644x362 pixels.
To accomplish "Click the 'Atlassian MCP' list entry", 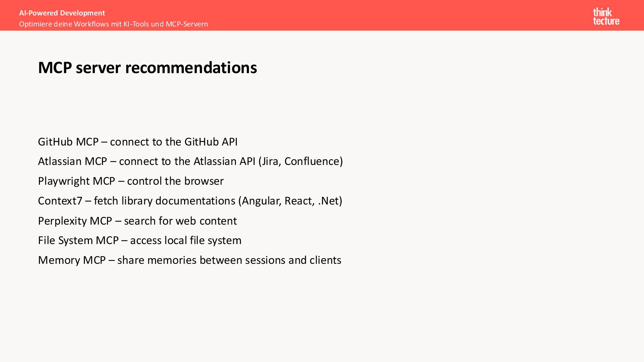I will point(191,161).
